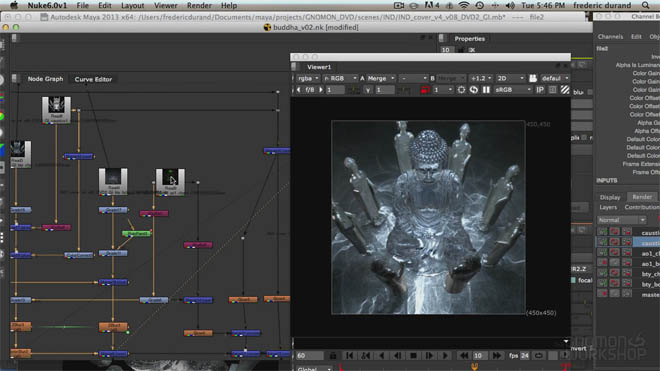Open the File menu in the menu bar
Screen dimensions: 660x371
pyautogui.click(x=82, y=5)
